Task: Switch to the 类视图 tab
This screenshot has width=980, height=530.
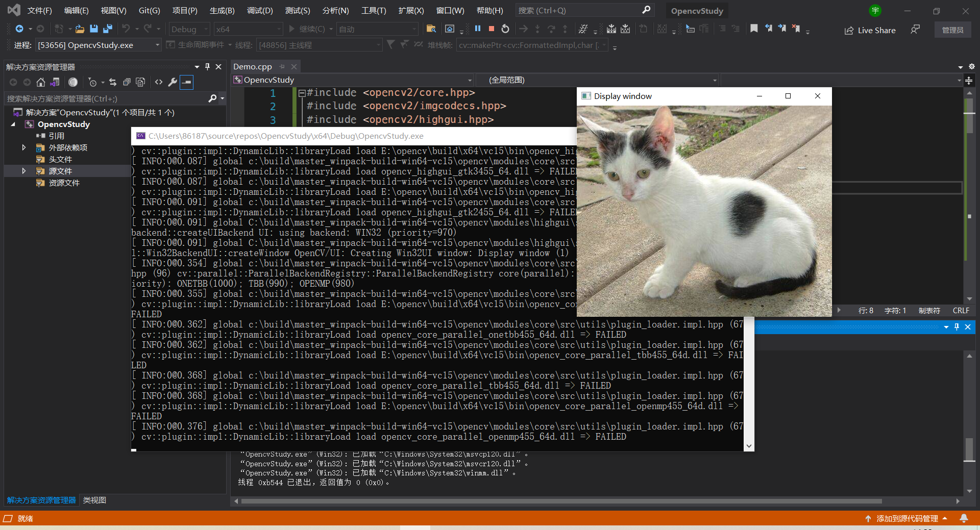Action: (94, 500)
